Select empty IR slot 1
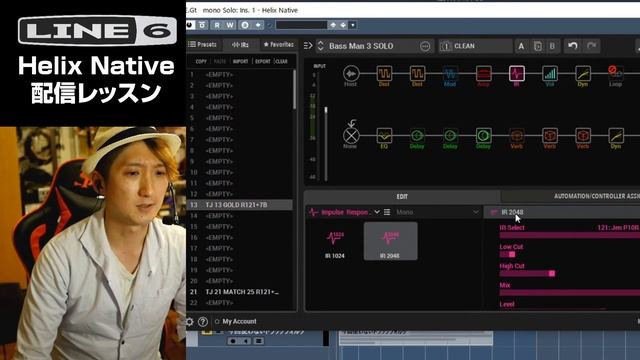The height and width of the screenshot is (360, 640). [240, 75]
